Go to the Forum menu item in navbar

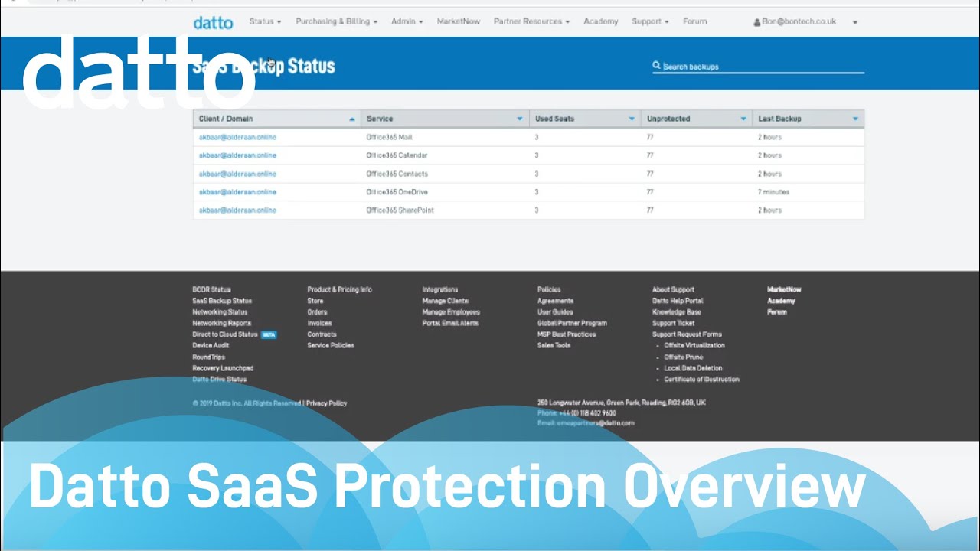tap(694, 21)
